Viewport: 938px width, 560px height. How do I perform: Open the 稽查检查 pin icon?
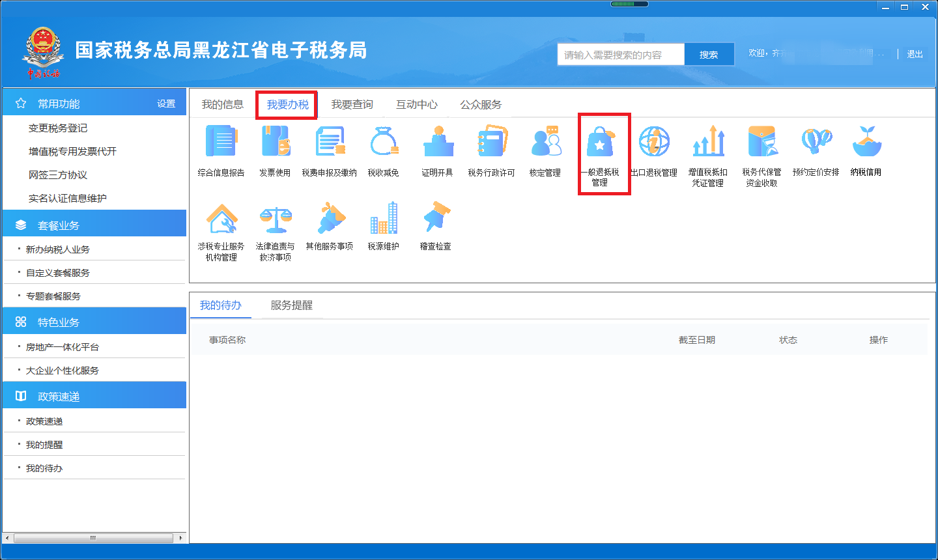436,219
